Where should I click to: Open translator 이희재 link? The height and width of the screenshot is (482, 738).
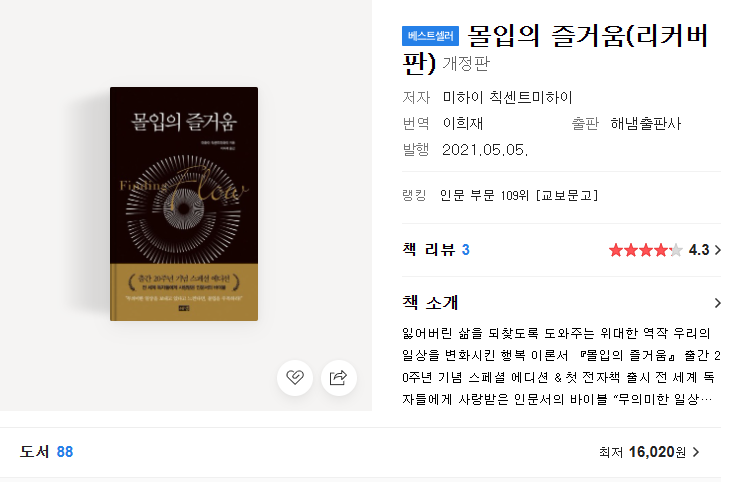(463, 123)
